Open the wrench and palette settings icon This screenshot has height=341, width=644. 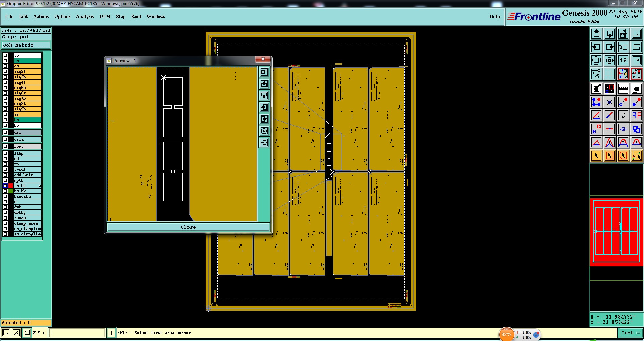tap(596, 74)
